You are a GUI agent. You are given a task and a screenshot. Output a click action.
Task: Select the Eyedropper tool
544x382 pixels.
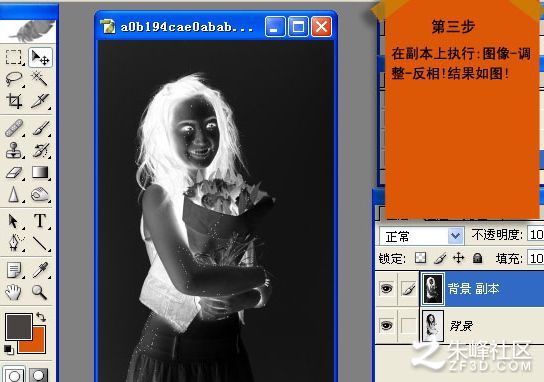pyautogui.click(x=40, y=270)
